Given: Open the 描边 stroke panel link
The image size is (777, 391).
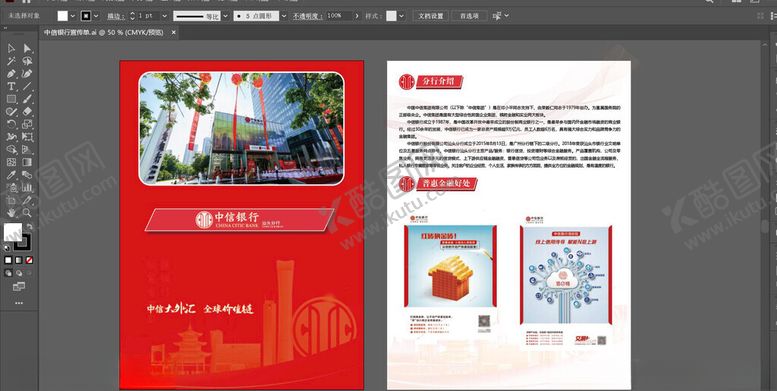Looking at the screenshot, I should pos(115,16).
